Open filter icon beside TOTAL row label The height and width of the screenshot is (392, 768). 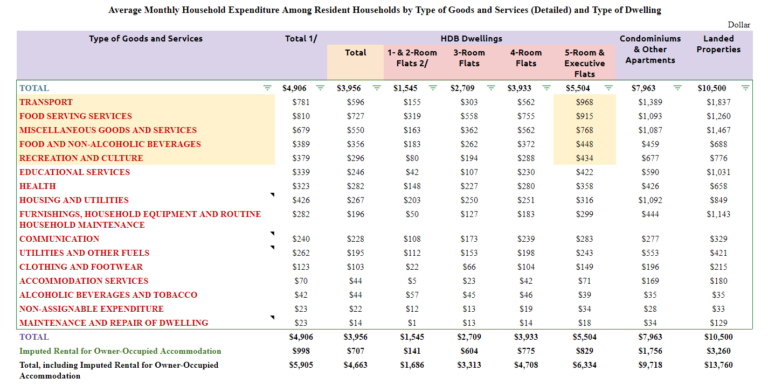tap(267, 88)
